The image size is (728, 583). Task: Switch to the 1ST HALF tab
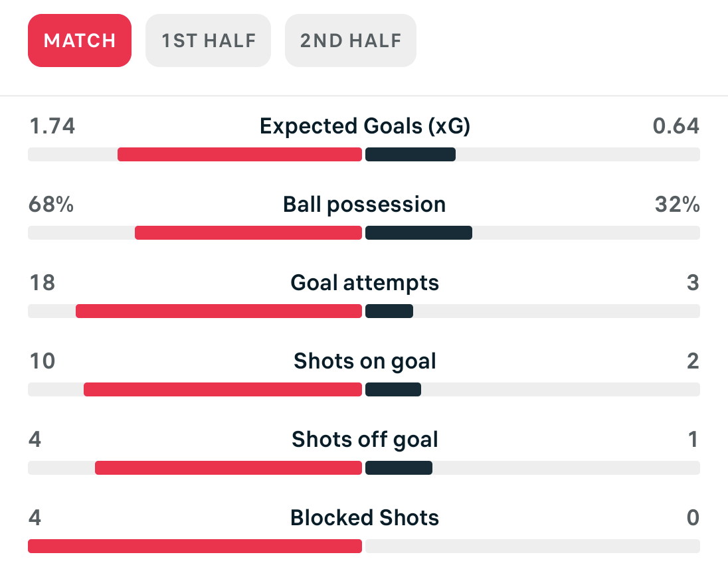[208, 41]
